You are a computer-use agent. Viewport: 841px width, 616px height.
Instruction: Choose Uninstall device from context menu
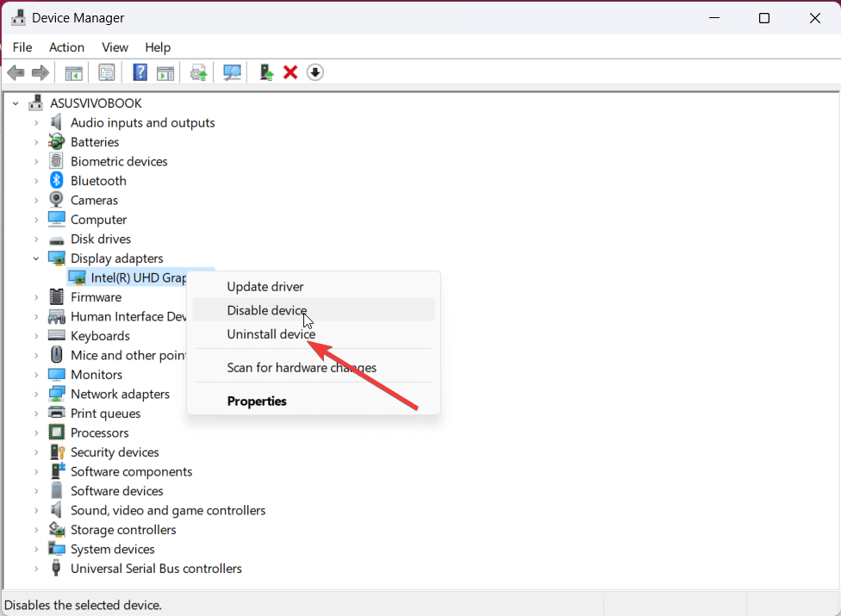[x=271, y=334]
